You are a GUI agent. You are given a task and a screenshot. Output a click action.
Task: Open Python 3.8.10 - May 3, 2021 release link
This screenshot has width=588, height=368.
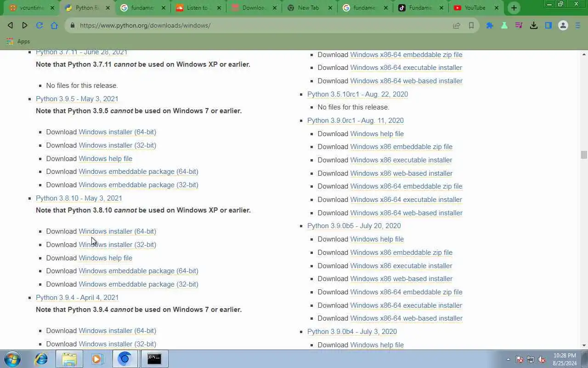(79, 198)
